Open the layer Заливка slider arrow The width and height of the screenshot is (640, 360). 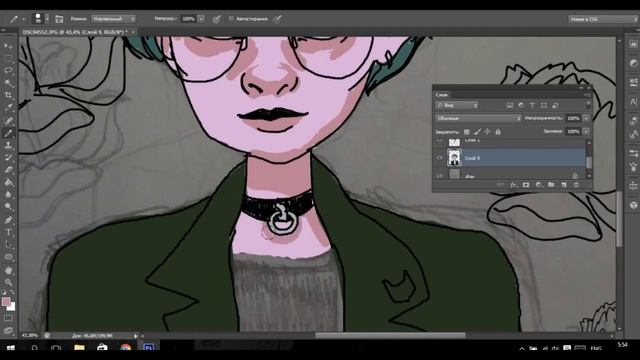pos(586,131)
